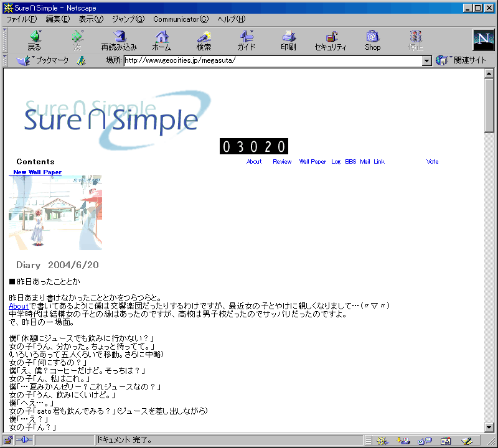
Task: Open the Log link
Action: click(x=336, y=162)
